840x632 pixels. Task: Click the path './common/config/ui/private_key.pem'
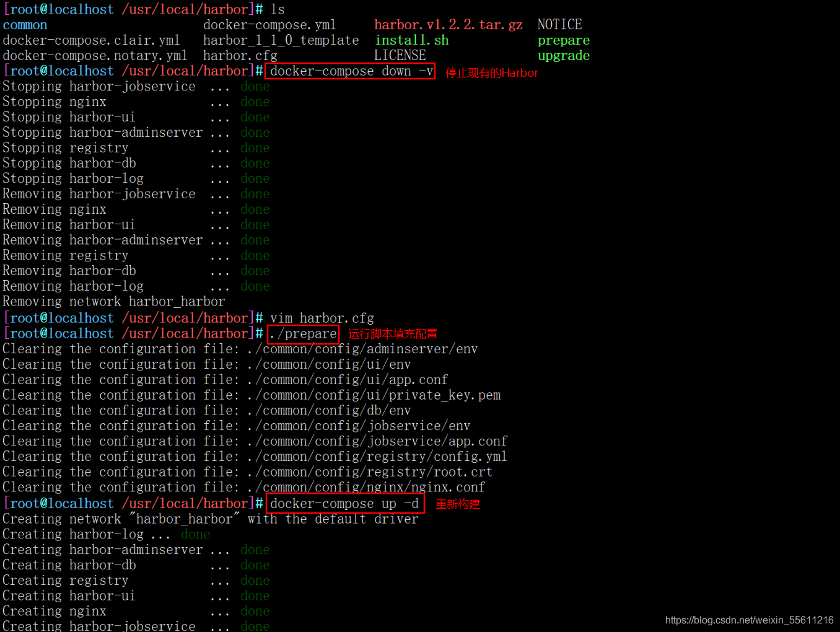[374, 395]
